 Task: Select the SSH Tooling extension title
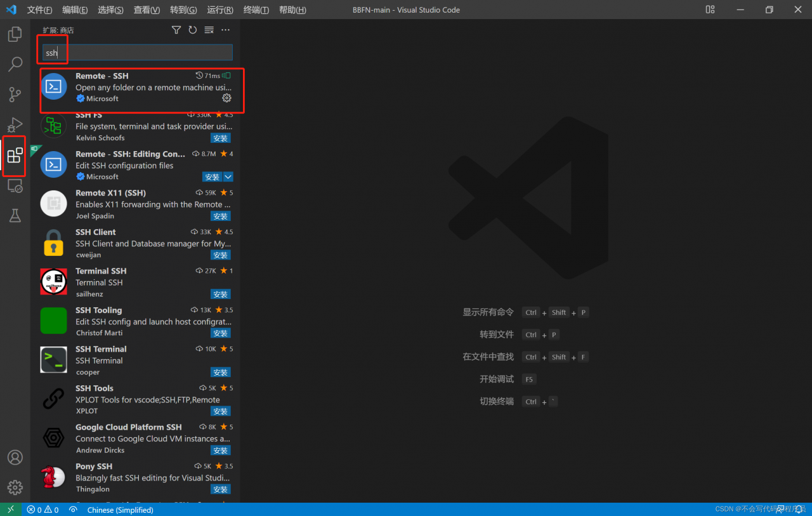[x=98, y=310]
